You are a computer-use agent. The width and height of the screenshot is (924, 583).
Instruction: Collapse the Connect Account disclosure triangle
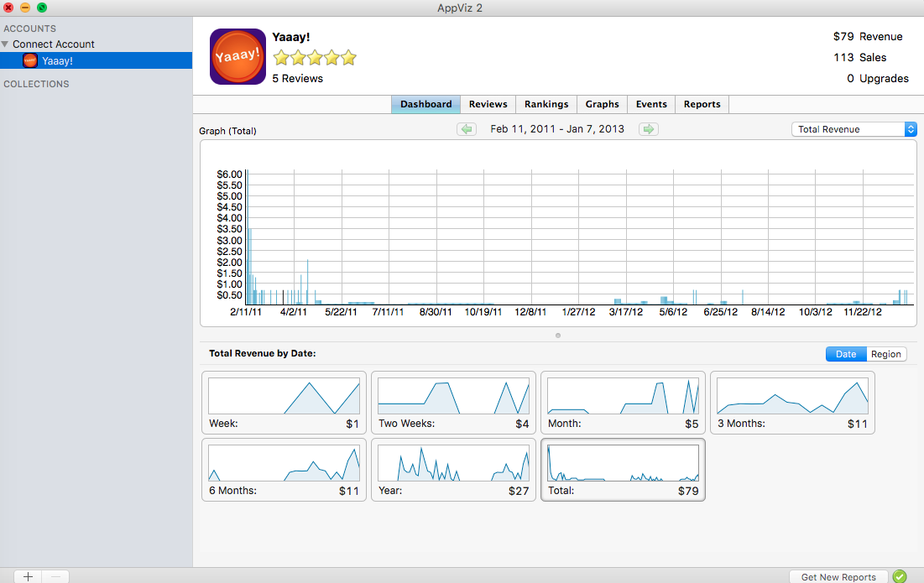(x=5, y=44)
